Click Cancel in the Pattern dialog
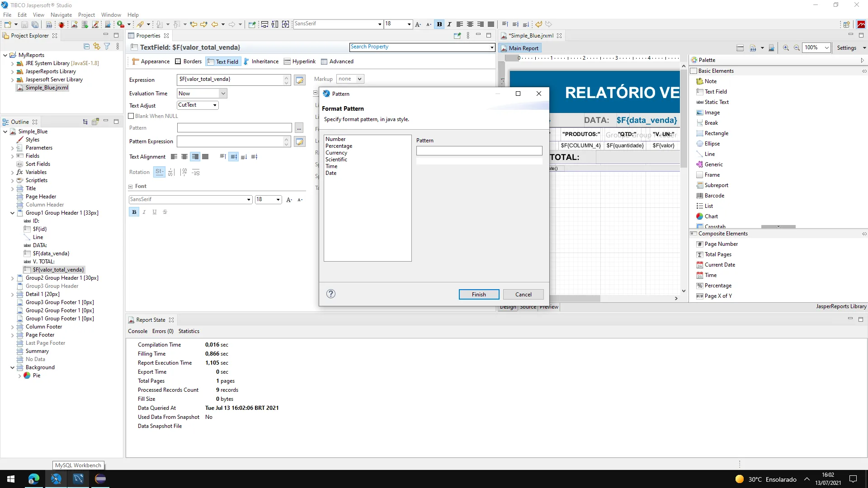 tap(523, 295)
